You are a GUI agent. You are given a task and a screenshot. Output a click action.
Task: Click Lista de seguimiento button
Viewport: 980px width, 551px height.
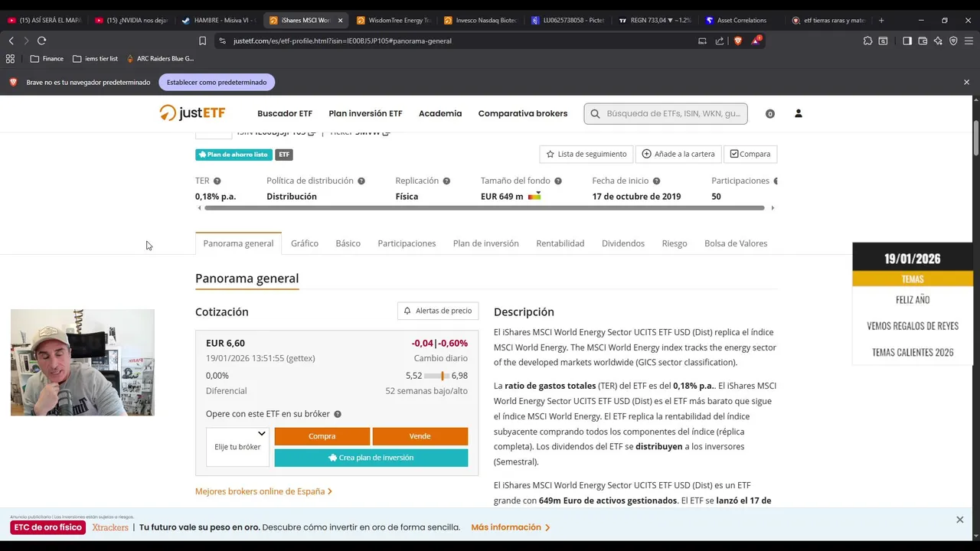[x=587, y=154]
